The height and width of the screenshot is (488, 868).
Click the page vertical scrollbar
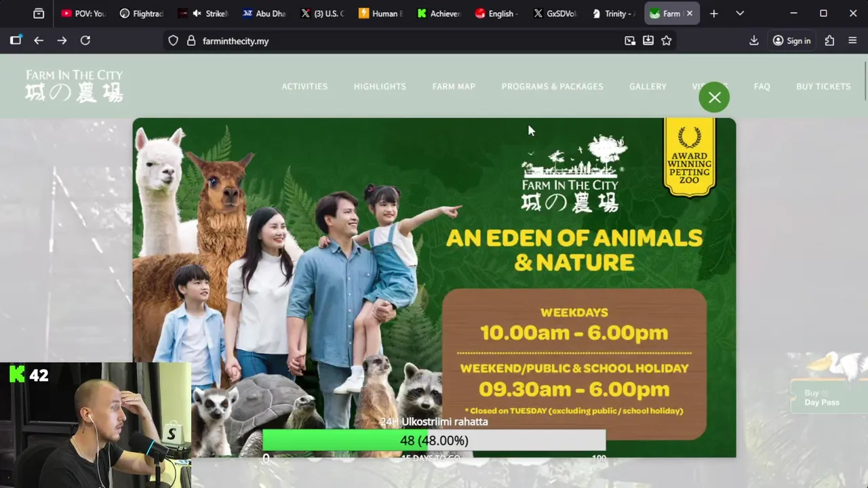865,81
